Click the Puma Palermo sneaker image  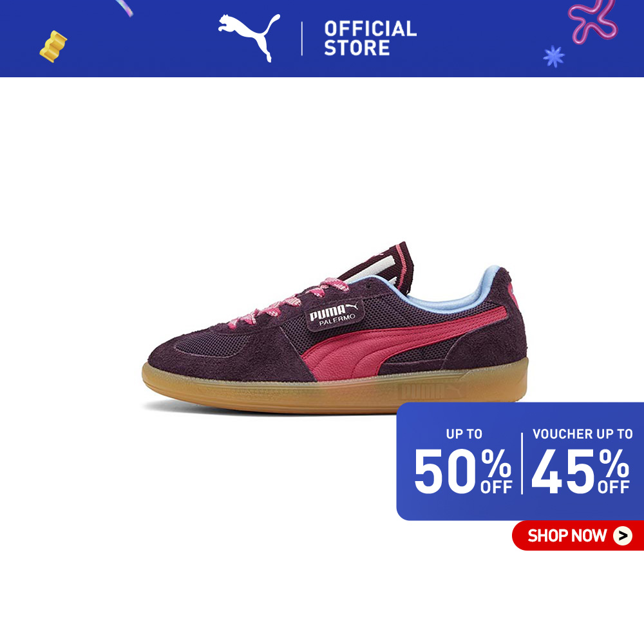coord(335,328)
